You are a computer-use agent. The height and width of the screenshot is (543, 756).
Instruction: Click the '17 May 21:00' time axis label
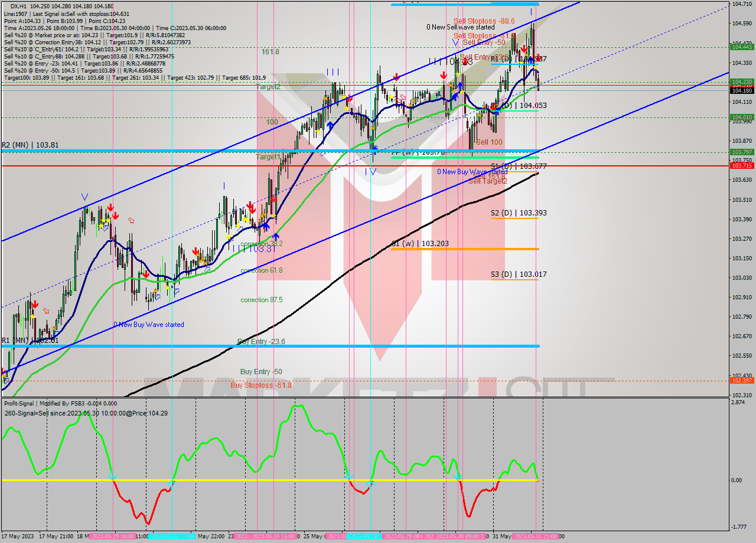[57, 537]
